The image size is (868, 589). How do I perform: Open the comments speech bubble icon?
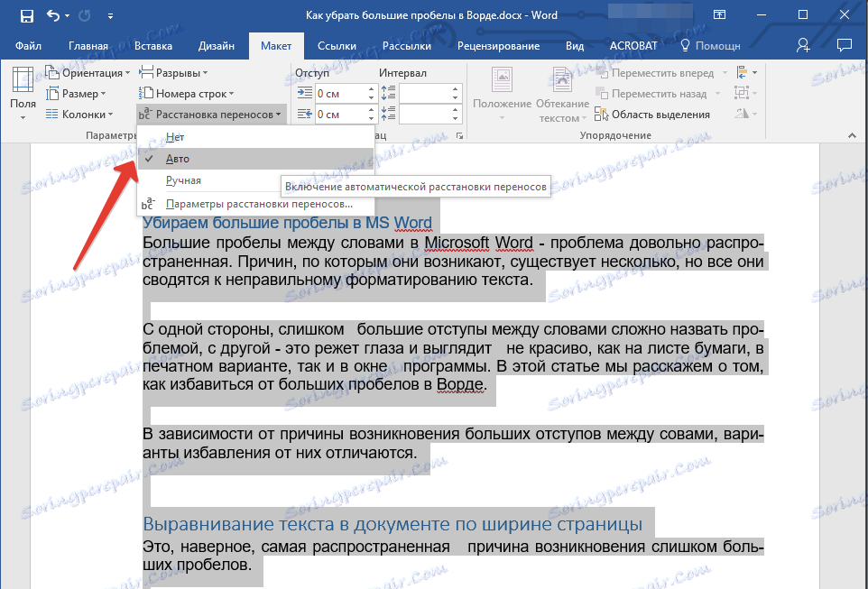point(844,45)
